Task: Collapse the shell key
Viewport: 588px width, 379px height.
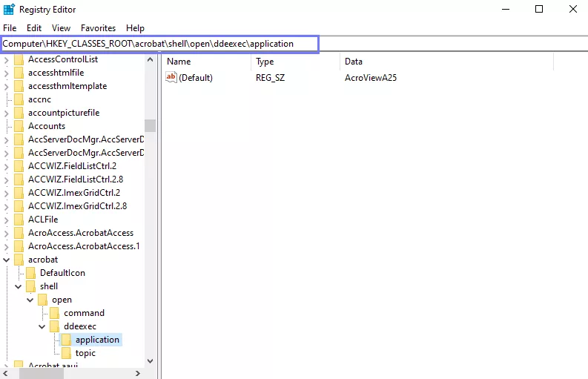Action: [19, 287]
